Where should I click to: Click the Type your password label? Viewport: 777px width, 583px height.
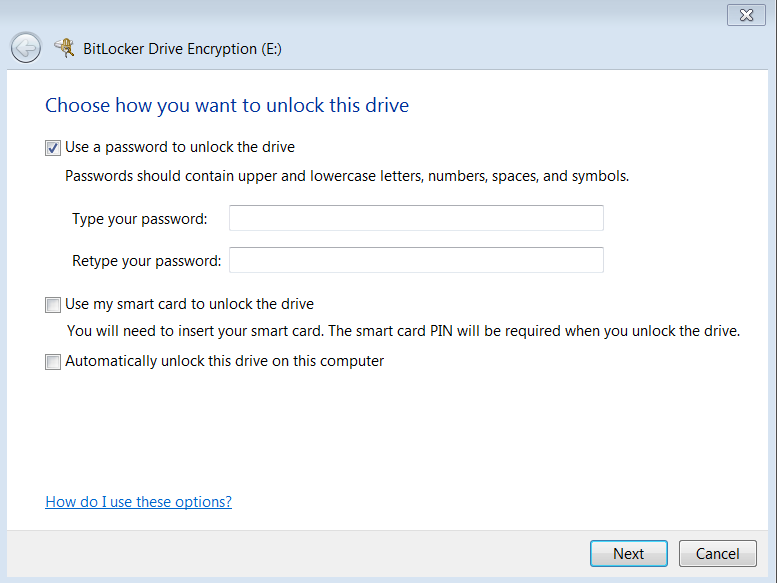tap(140, 219)
